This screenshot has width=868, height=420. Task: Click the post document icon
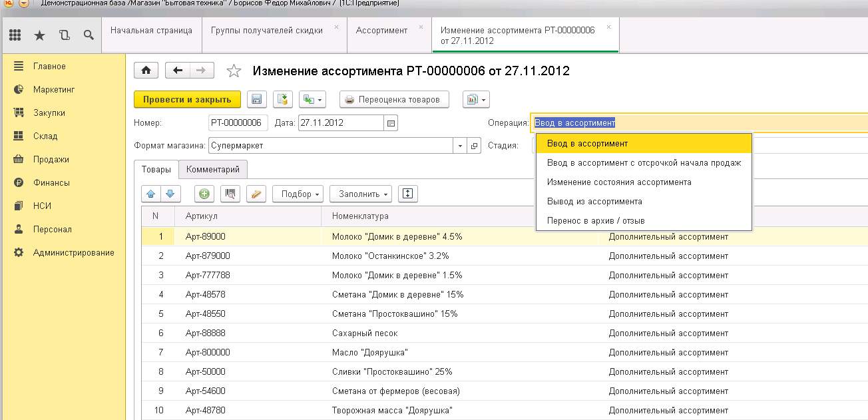(282, 99)
